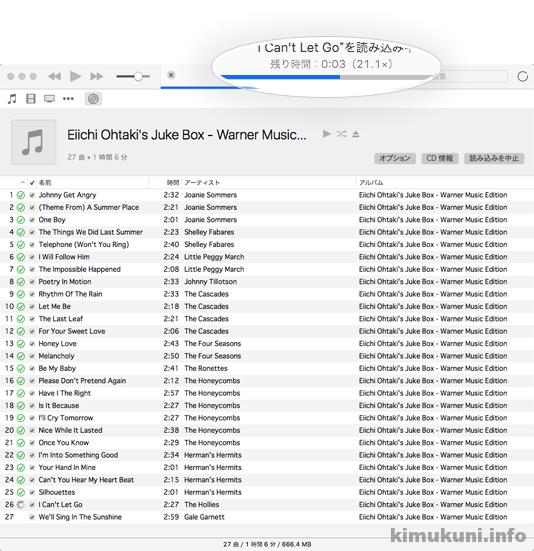Open the Music library icon

pos(12,99)
